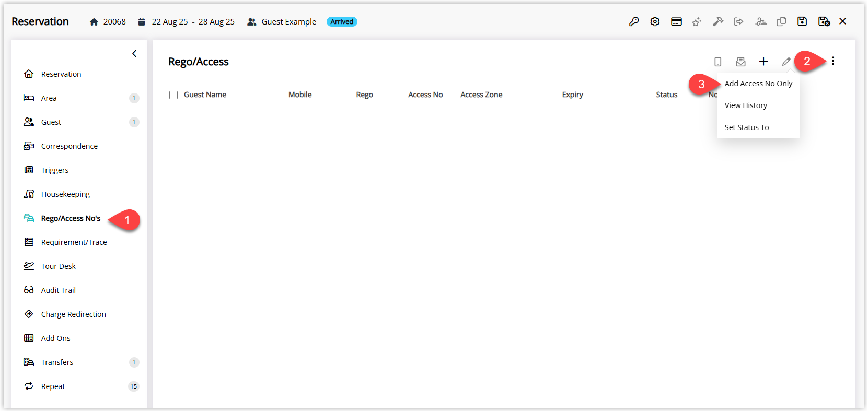
Task: Click the Correspondence mailbox icon
Action: point(29,146)
